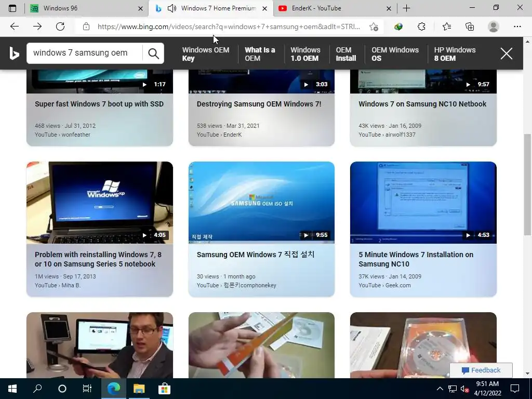532x399 pixels.
Task: Open thumbnail of man holding tablet
Action: 100,345
